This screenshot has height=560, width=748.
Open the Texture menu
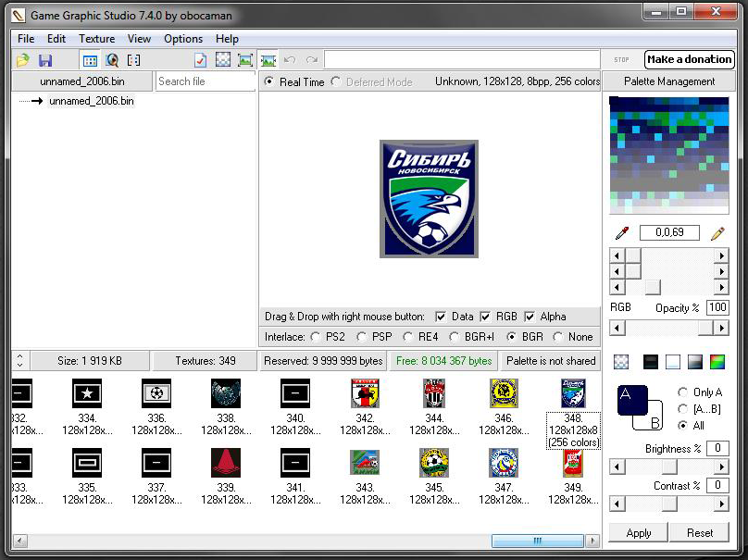(x=97, y=39)
